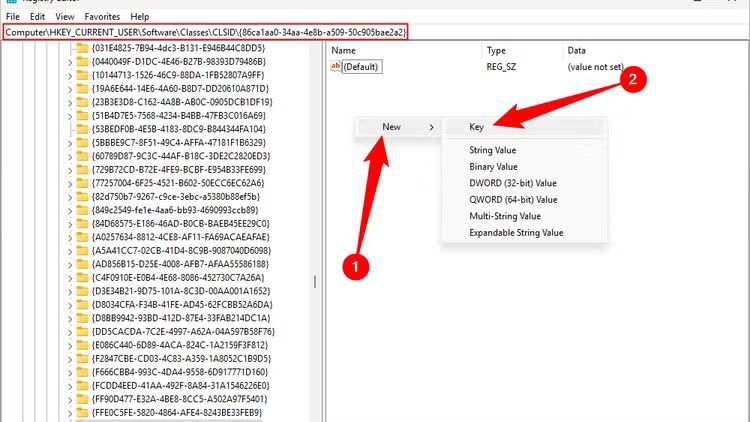Click the Name column header
Image resolution: width=750 pixels, height=422 pixels.
pos(344,50)
